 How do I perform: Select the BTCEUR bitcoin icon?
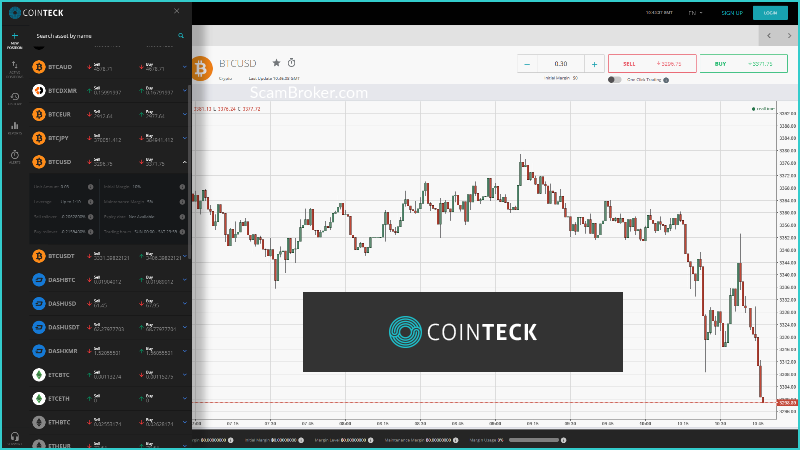[39, 114]
